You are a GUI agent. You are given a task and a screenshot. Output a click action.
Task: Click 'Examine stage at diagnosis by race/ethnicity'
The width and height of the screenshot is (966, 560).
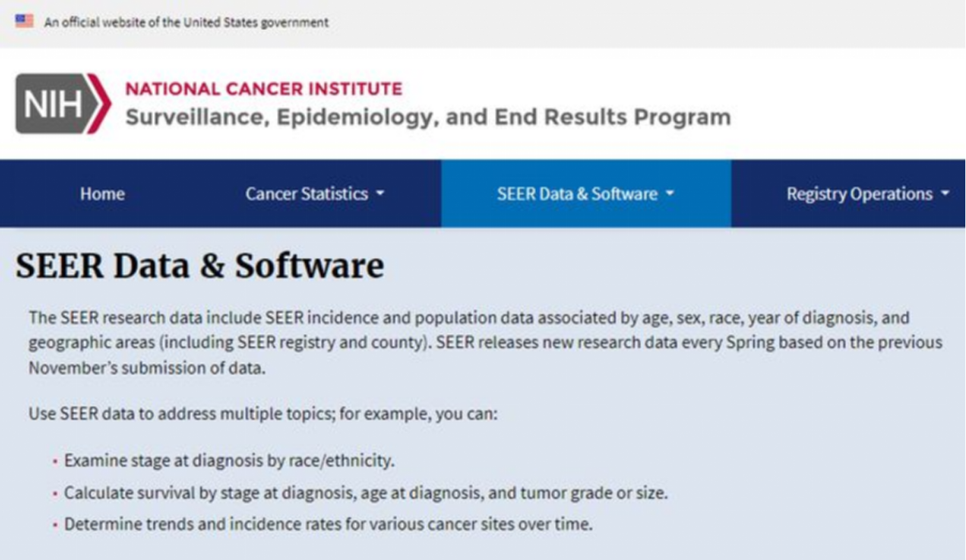click(229, 461)
